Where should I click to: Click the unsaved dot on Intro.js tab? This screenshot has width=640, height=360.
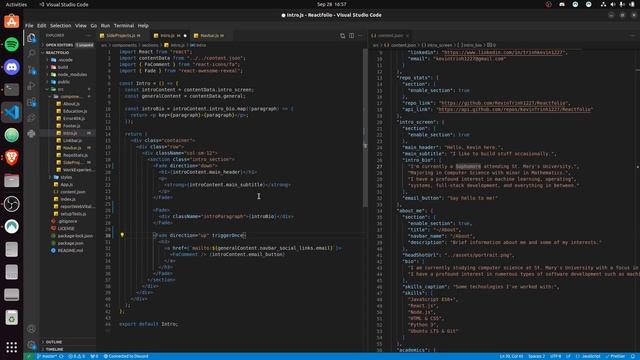185,36
